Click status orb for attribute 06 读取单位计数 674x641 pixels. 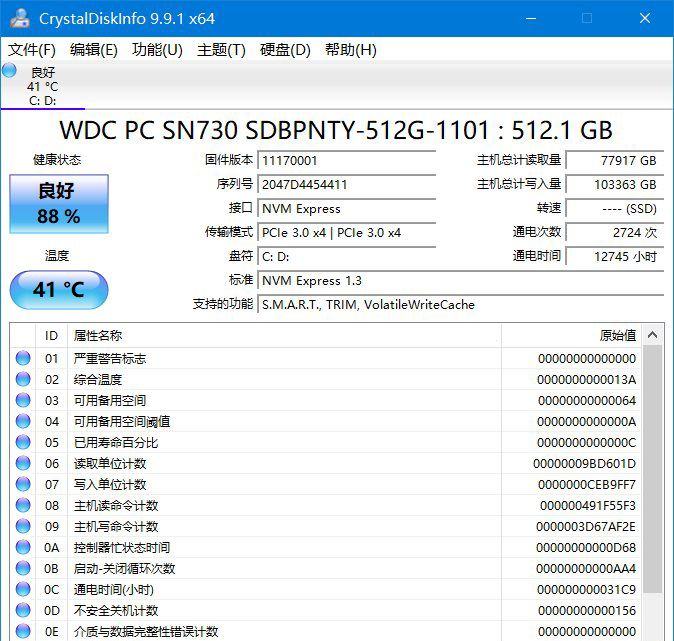point(23,463)
